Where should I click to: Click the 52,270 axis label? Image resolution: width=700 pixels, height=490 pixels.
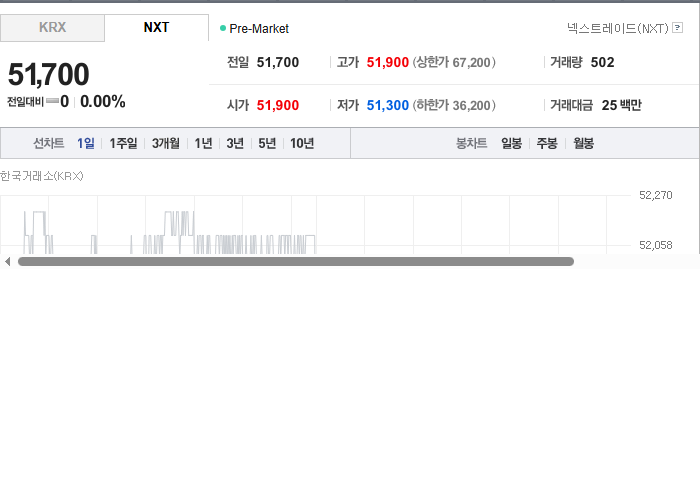tap(655, 195)
